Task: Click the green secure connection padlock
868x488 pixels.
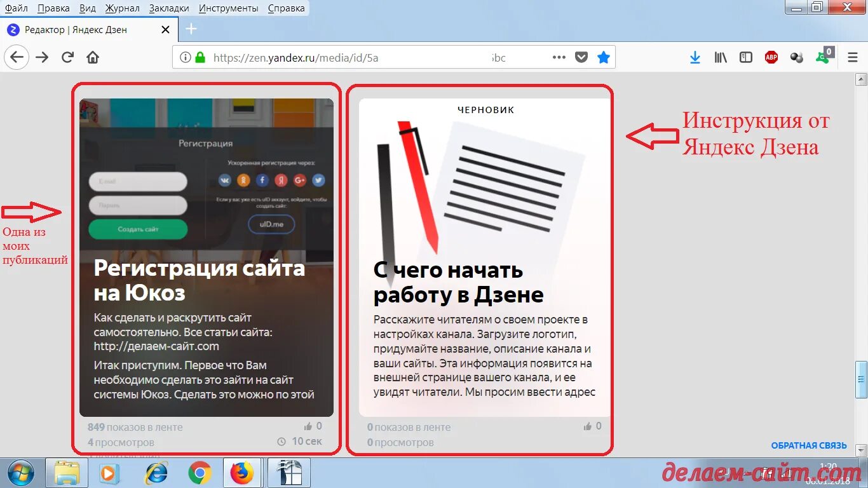Action: pyautogui.click(x=200, y=57)
